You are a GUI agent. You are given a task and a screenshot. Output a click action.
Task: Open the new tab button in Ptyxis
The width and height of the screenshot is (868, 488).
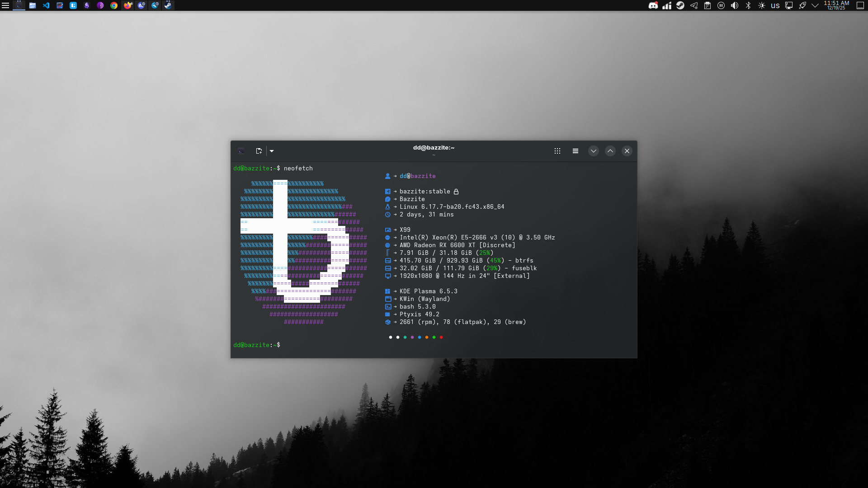pos(259,151)
